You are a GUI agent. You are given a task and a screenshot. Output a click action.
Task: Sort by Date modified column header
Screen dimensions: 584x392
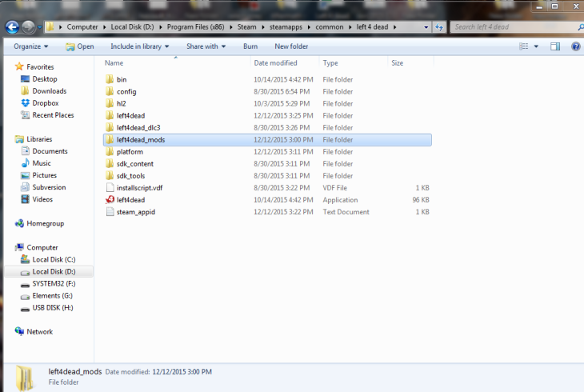(276, 63)
